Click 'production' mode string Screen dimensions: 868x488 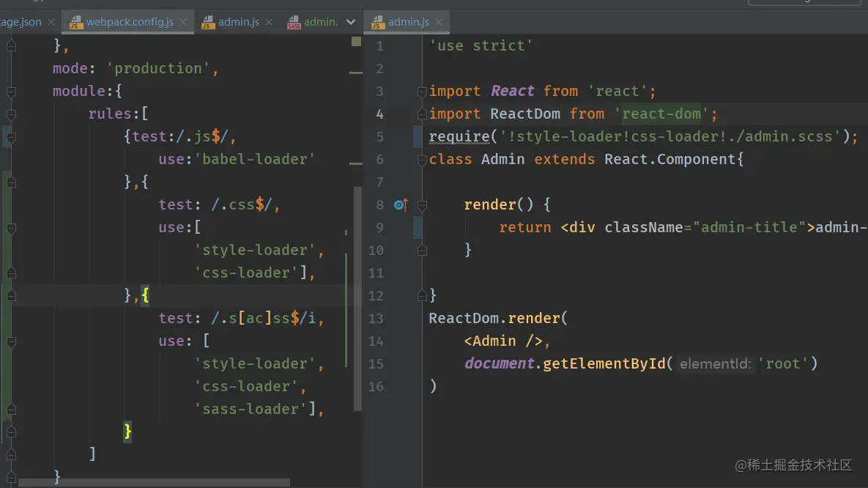coord(158,69)
